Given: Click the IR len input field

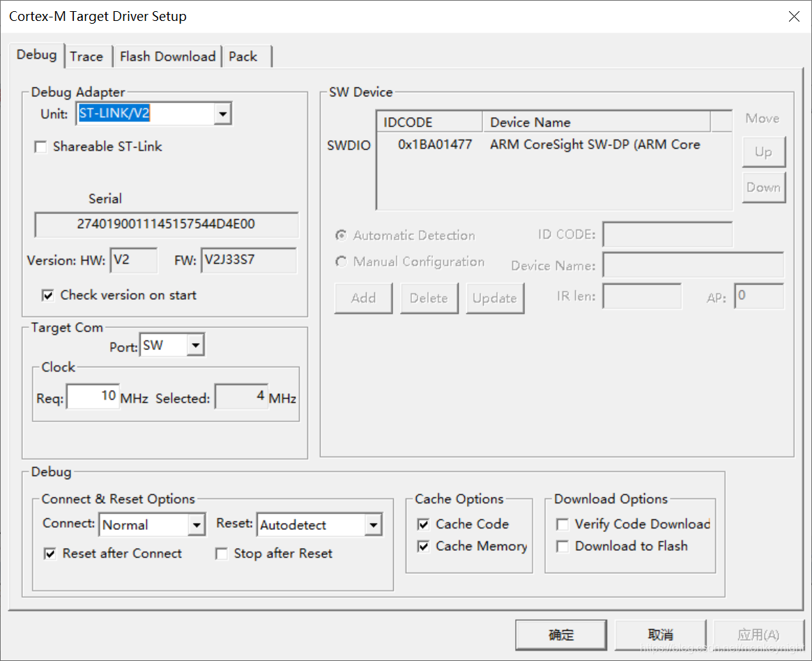Looking at the screenshot, I should click(x=642, y=296).
